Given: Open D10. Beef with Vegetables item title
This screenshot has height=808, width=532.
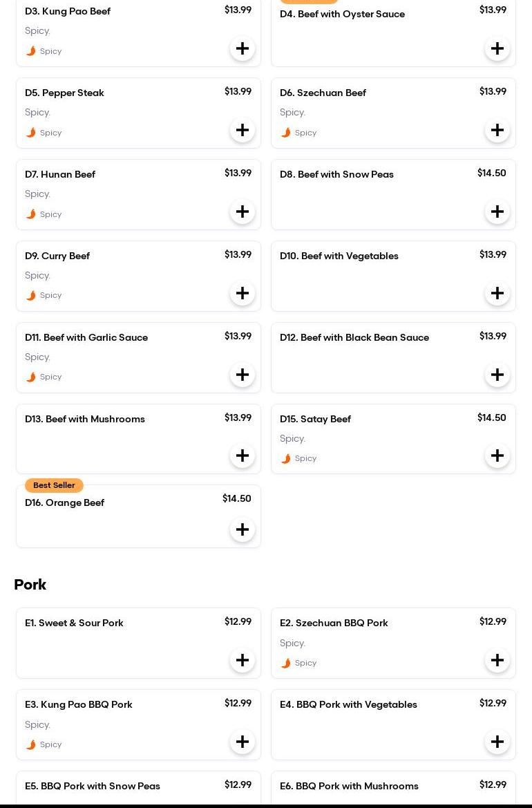Looking at the screenshot, I should tap(339, 256).
